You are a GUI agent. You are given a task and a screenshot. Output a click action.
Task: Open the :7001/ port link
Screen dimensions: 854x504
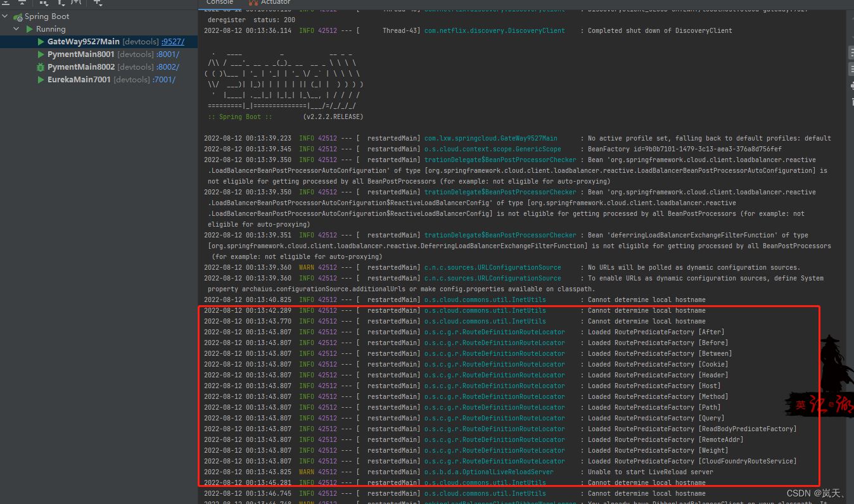tap(163, 80)
